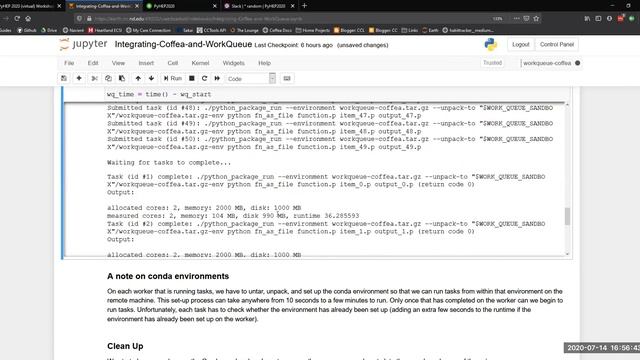
Task: Open the Kernel menu
Action: click(x=200, y=63)
